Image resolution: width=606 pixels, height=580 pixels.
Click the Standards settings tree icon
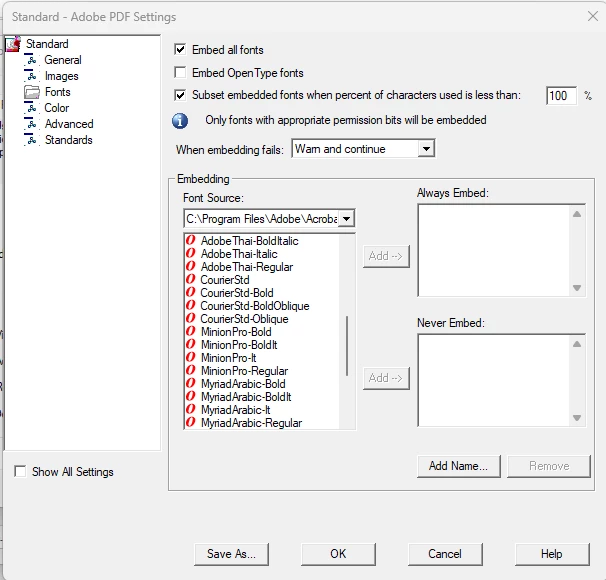point(32,139)
